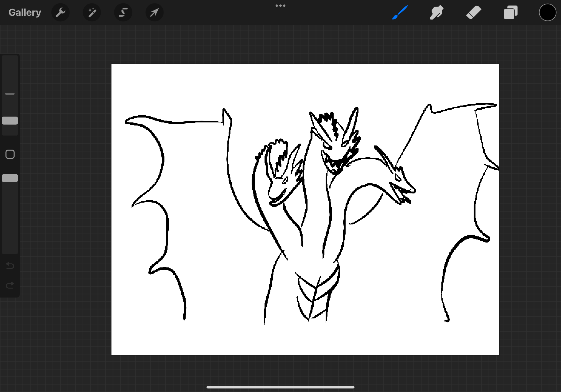Click the brush size slider handle
Viewport: 561px width, 392px height.
(x=10, y=121)
